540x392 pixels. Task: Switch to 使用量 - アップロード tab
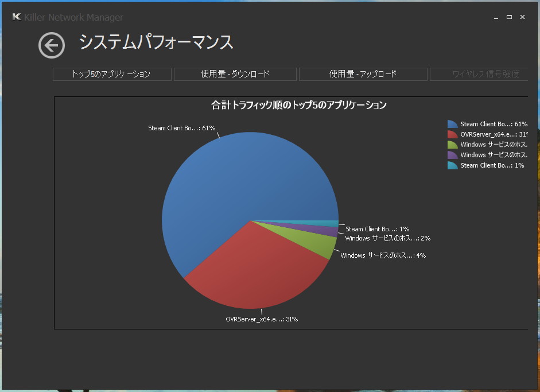pyautogui.click(x=363, y=74)
